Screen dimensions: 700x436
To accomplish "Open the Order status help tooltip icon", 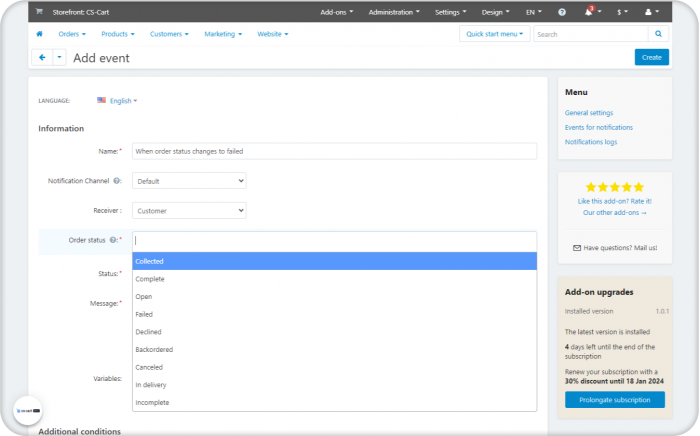I will [113, 240].
